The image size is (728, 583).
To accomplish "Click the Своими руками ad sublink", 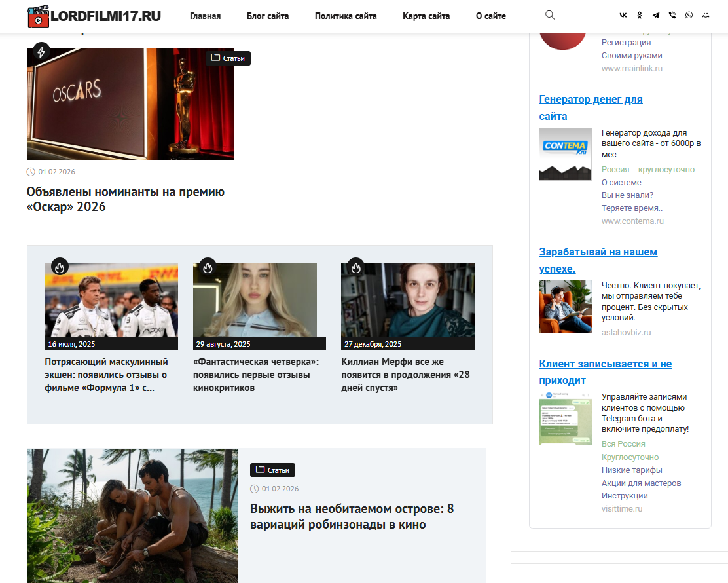I will [x=632, y=55].
